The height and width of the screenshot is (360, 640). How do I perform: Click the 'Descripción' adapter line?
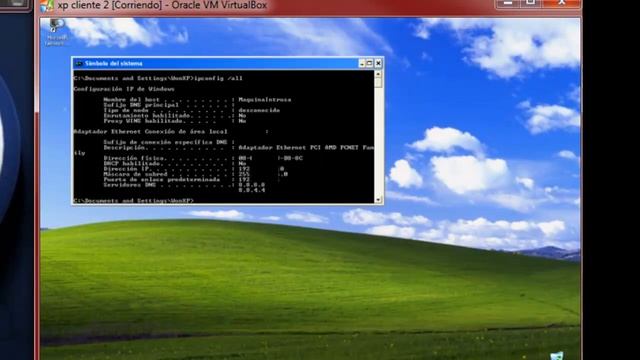point(238,147)
